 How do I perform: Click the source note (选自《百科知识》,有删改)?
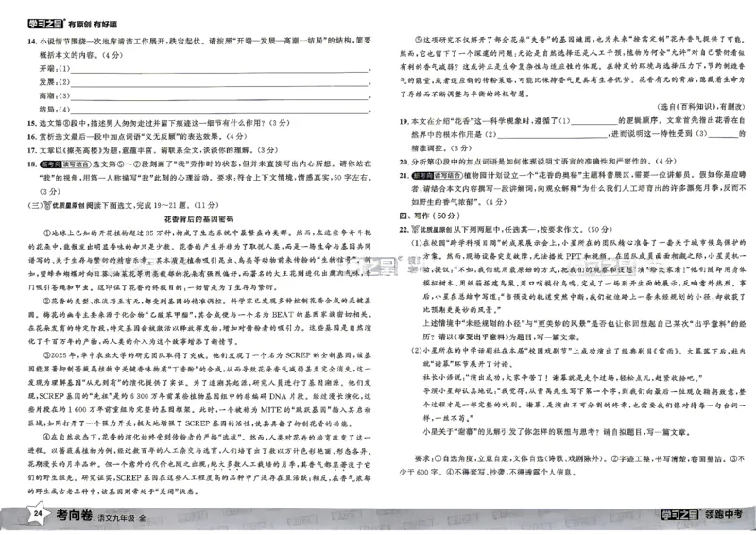click(700, 107)
